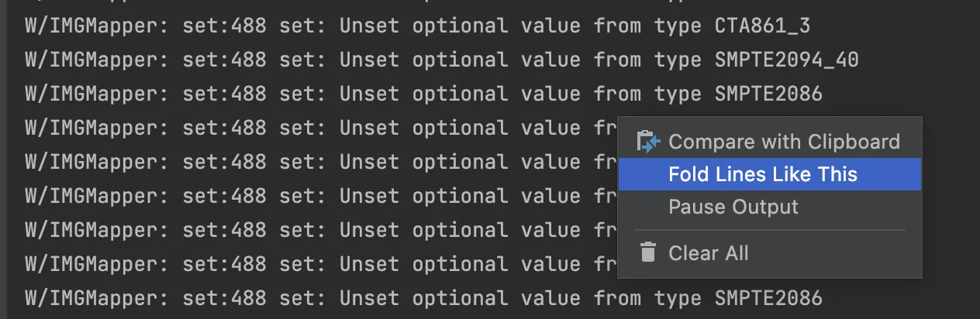Select Compare with Clipboard menu entry

783,142
